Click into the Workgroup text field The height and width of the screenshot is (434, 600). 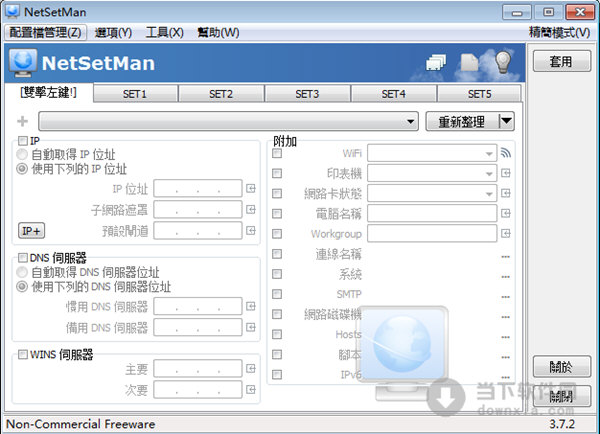(x=432, y=233)
